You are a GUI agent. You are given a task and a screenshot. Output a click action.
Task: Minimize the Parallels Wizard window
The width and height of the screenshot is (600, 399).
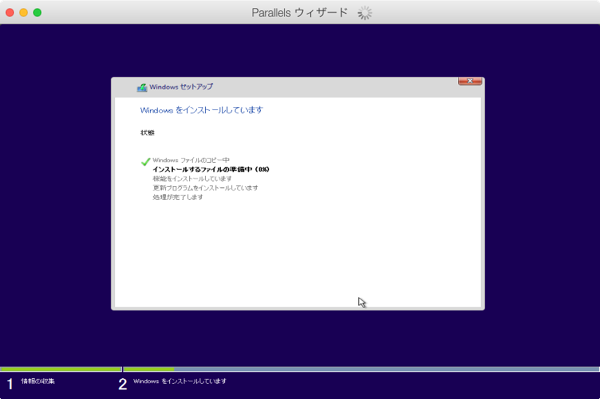pos(24,13)
